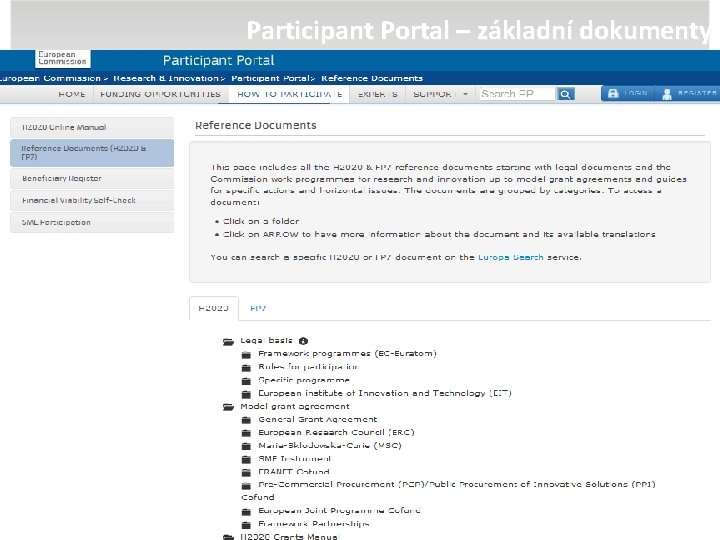720x540 pixels.
Task: Open the Home menu item
Action: (x=72, y=94)
